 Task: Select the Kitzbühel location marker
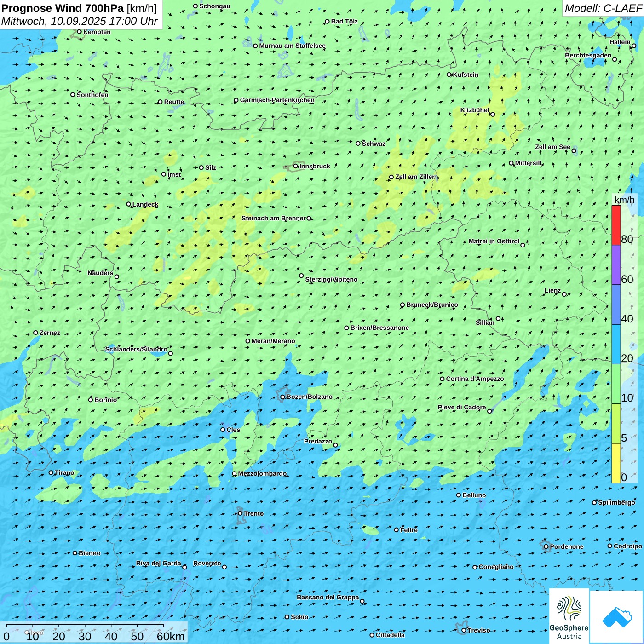coord(493,114)
